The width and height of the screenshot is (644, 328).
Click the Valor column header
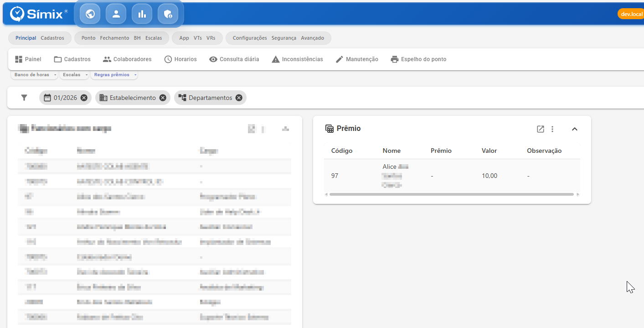[489, 151]
